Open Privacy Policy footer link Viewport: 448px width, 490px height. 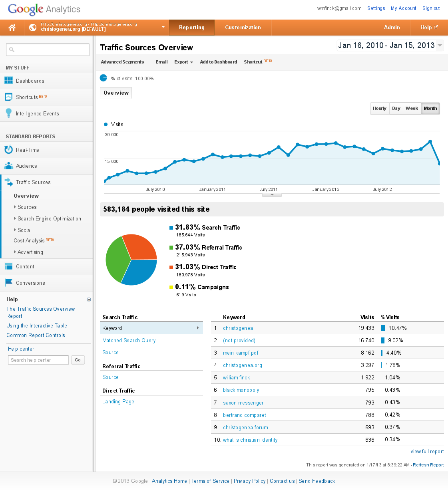click(250, 481)
